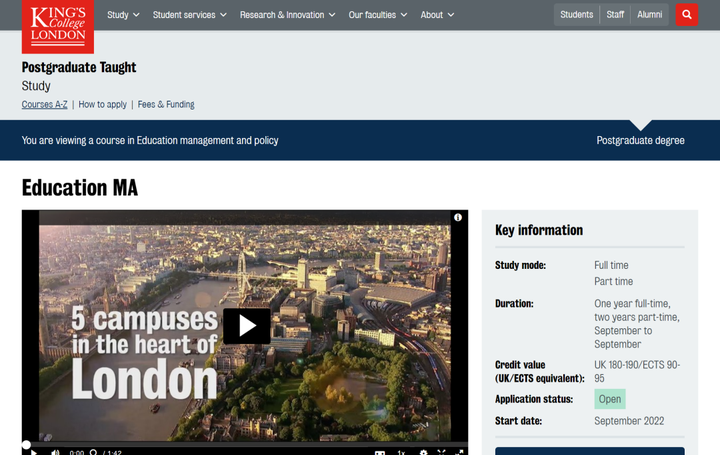720x455 pixels.
Task: Open How to apply page
Action: coord(102,104)
